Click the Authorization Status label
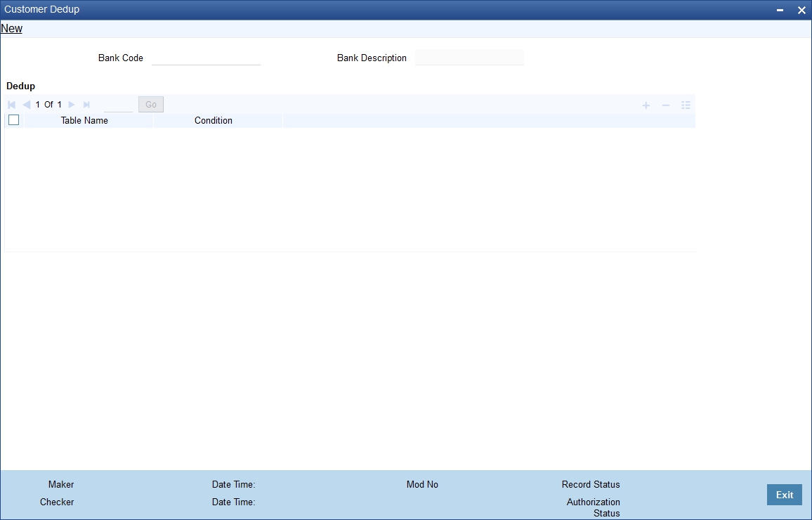 pos(594,507)
